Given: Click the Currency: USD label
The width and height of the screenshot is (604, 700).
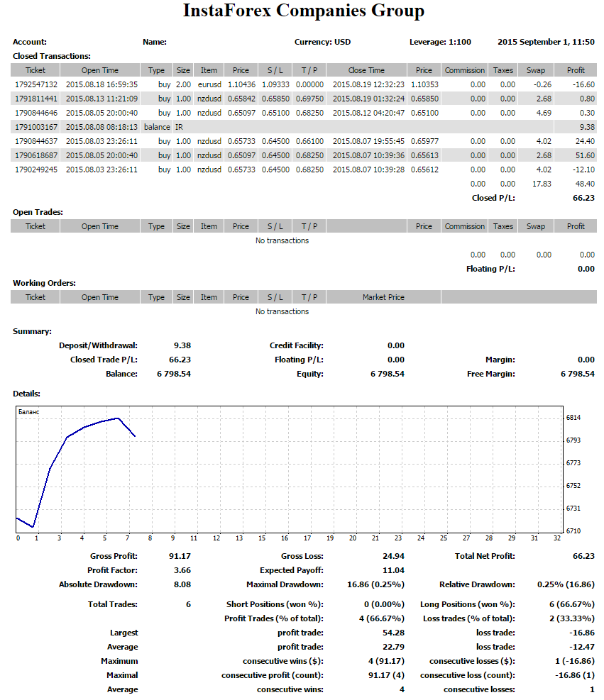Looking at the screenshot, I should [x=322, y=42].
